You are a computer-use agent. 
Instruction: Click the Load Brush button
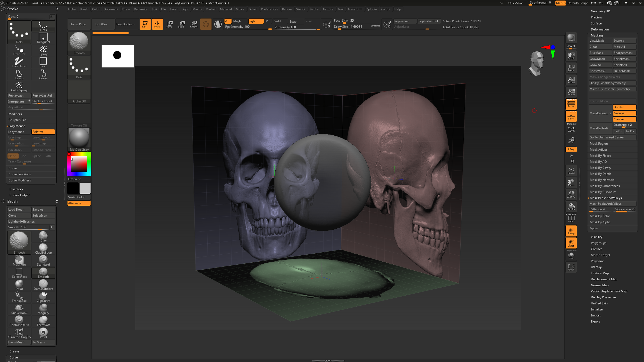pyautogui.click(x=19, y=210)
